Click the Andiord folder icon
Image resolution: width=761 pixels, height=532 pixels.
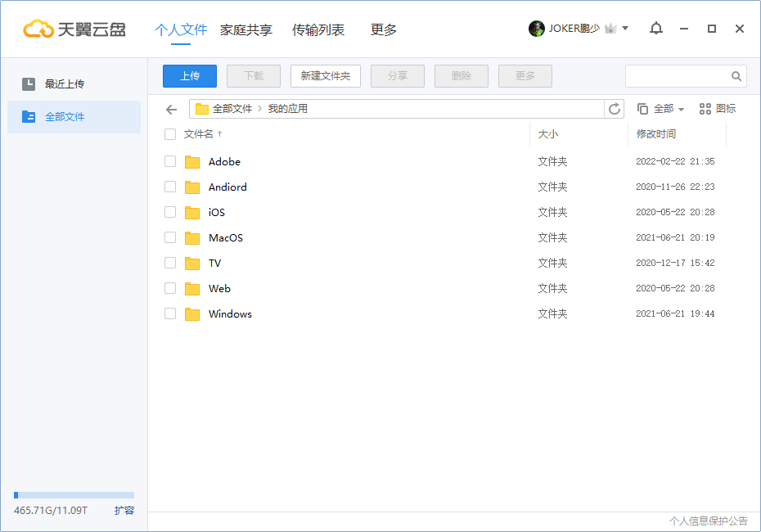pos(192,187)
